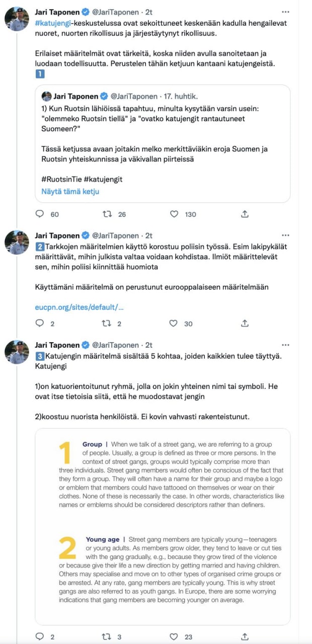The height and width of the screenshot is (644, 312).
Task: Retweet the third tweet with 3 retweets
Action: (107, 636)
